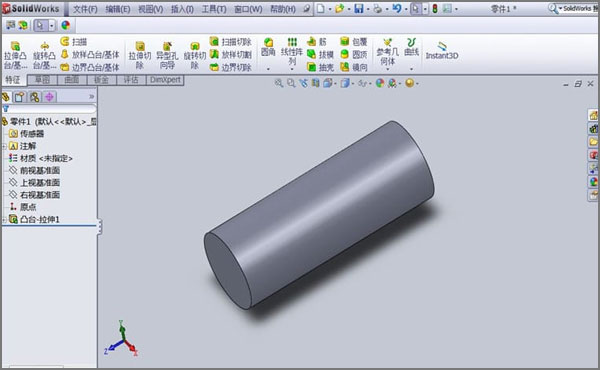Viewport: 600px width, 370px height.
Task: Open the 编辑(E) menu
Action: (117, 9)
